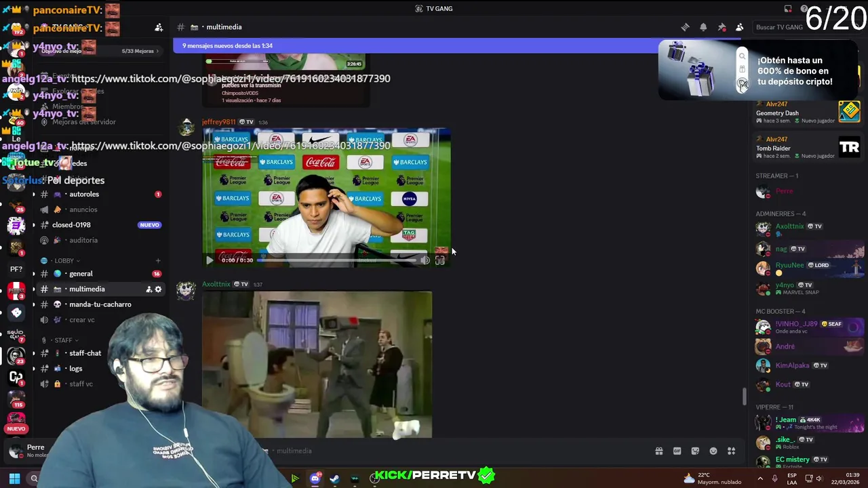Open the general channel
Viewport: 868px width, 488px height.
(x=81, y=274)
